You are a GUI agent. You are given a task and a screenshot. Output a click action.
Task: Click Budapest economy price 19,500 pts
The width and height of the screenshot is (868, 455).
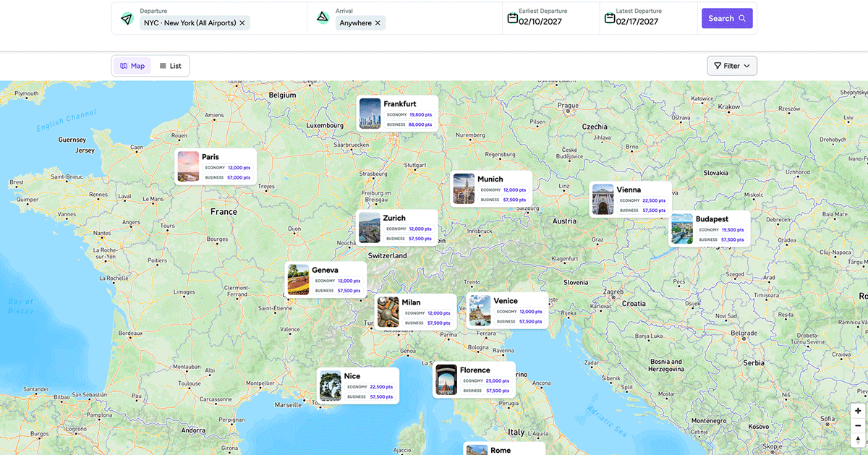click(x=733, y=229)
